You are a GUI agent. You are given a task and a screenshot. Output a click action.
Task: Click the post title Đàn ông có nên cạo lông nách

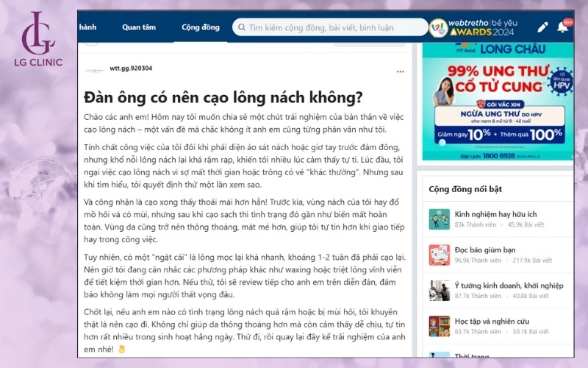pyautogui.click(x=223, y=97)
